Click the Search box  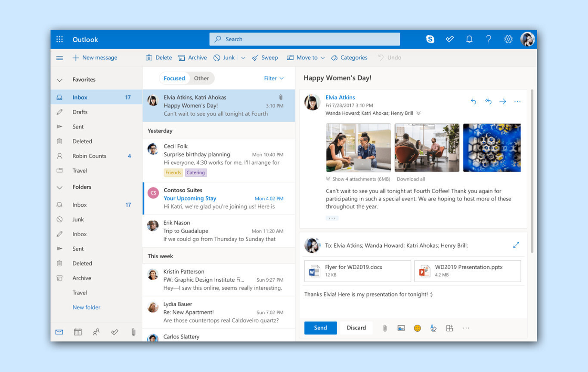pyautogui.click(x=304, y=39)
